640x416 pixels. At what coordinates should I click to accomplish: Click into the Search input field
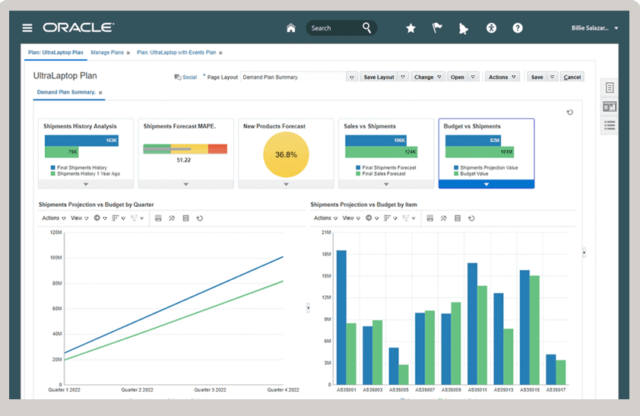click(335, 28)
